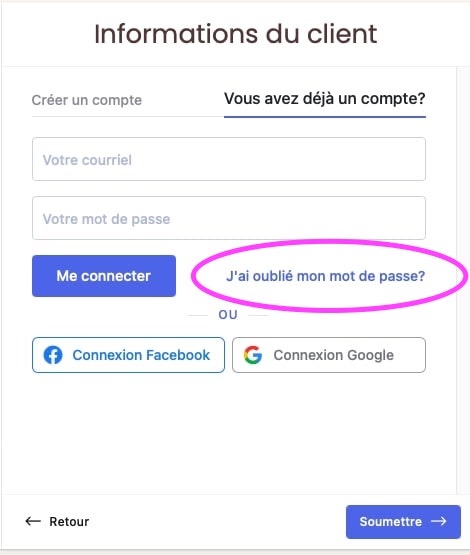The image size is (470, 555).
Task: Sign in with the Connexion Google button
Action: 329,355
